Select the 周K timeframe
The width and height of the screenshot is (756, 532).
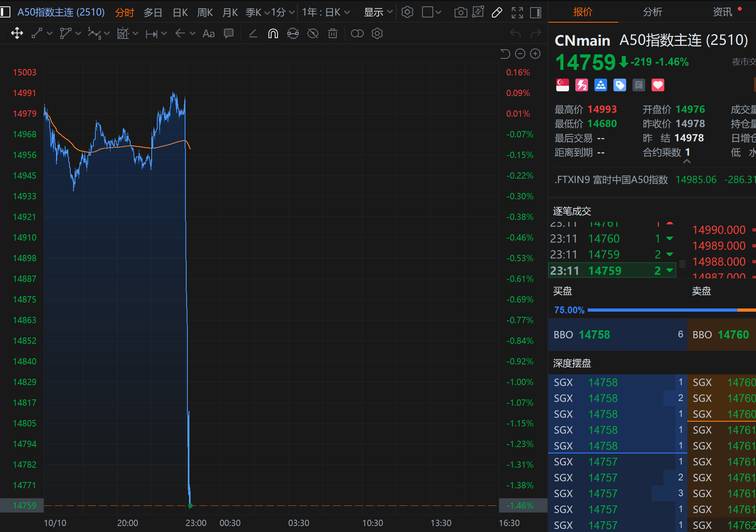click(205, 13)
